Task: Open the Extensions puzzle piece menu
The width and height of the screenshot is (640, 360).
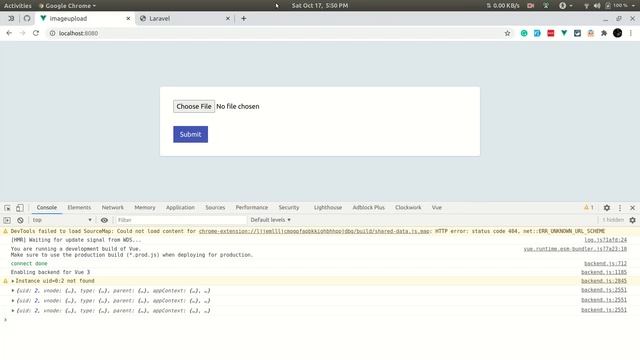Action: pos(604,33)
